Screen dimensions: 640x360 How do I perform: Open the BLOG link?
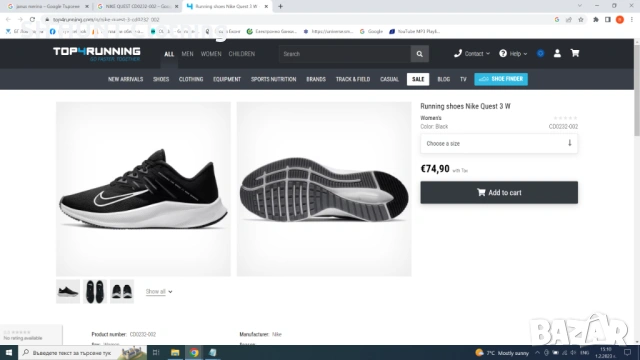pyautogui.click(x=444, y=79)
